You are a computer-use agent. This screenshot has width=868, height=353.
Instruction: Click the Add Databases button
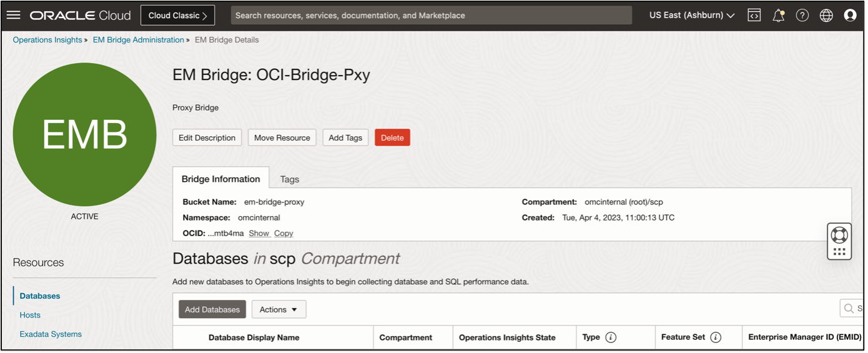click(212, 309)
